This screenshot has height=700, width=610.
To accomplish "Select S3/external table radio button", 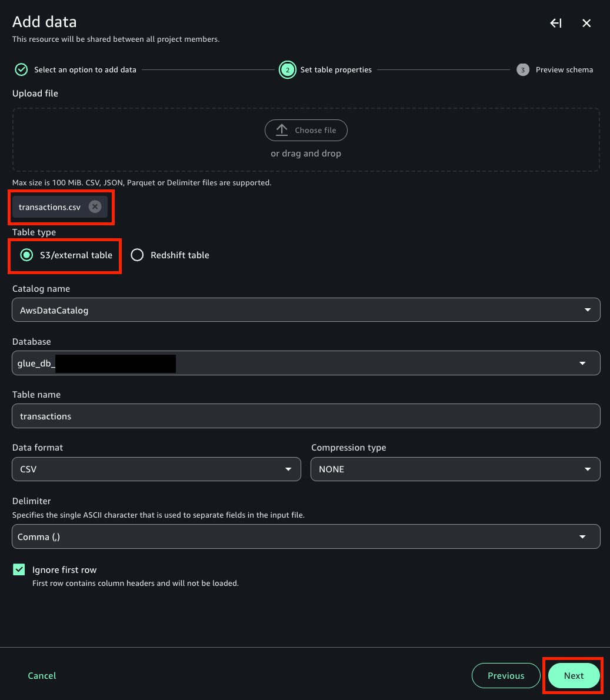I will pos(27,255).
